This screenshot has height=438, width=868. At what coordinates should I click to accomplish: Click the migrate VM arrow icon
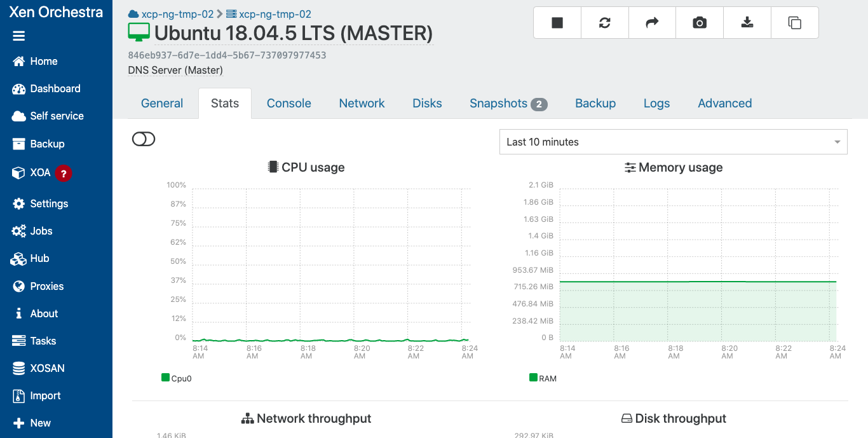click(x=652, y=23)
